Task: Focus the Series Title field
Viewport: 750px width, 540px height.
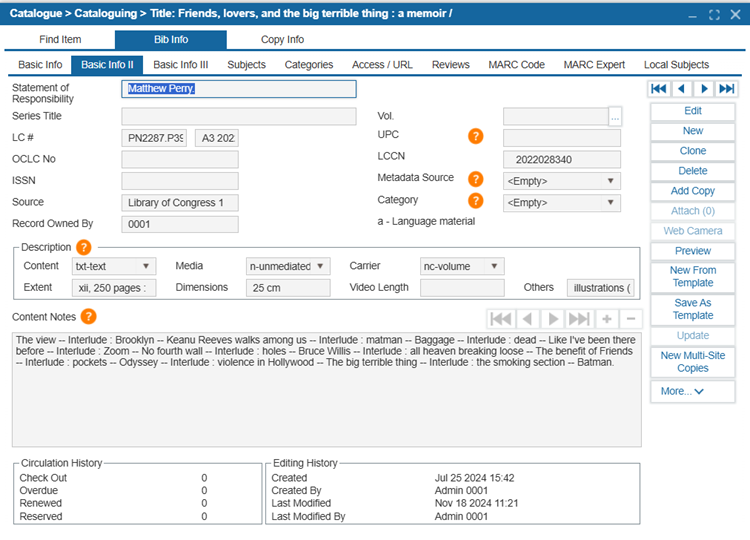Action: coord(239,116)
